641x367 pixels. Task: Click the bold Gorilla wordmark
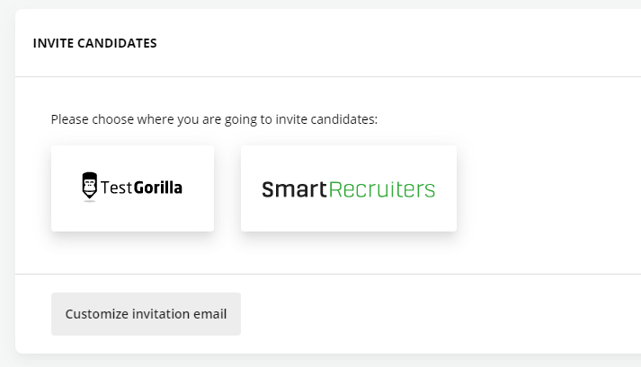click(158, 188)
